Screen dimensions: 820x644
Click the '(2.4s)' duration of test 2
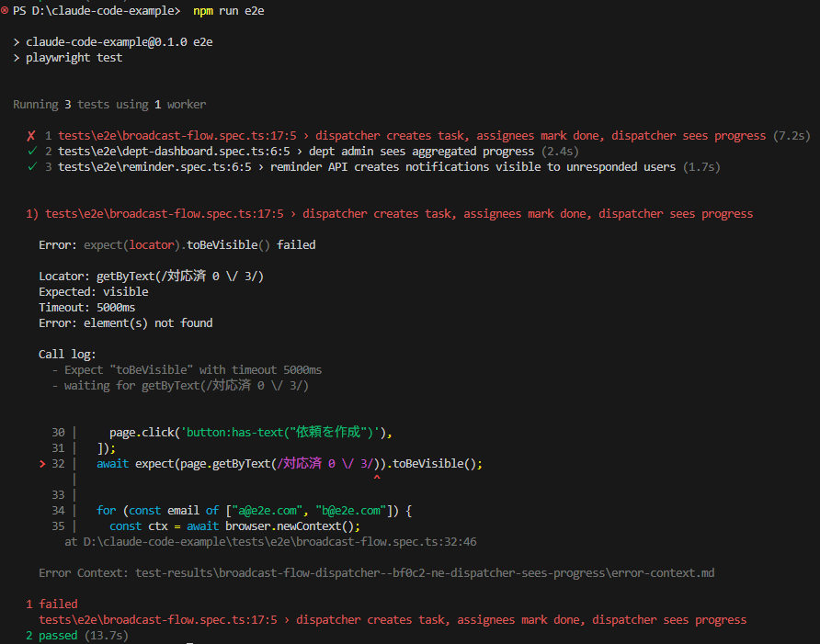[560, 152]
